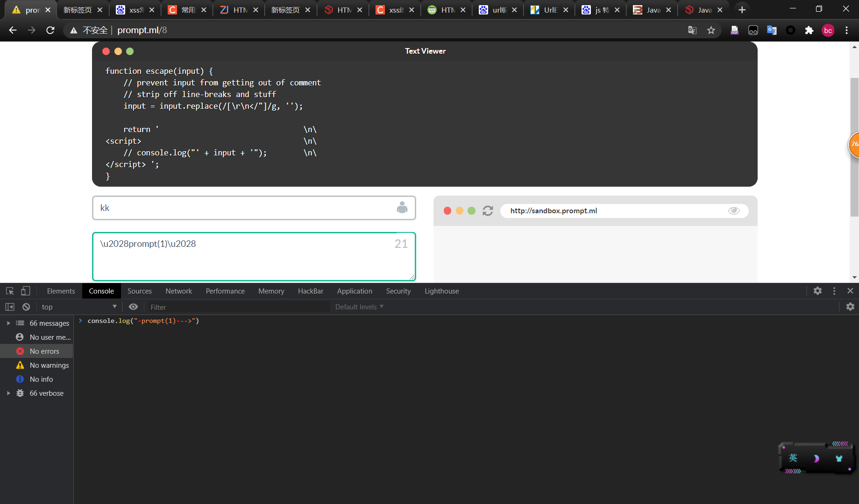This screenshot has height=504, width=859.
Task: Click the page scrollbar down arrow
Action: (x=854, y=277)
